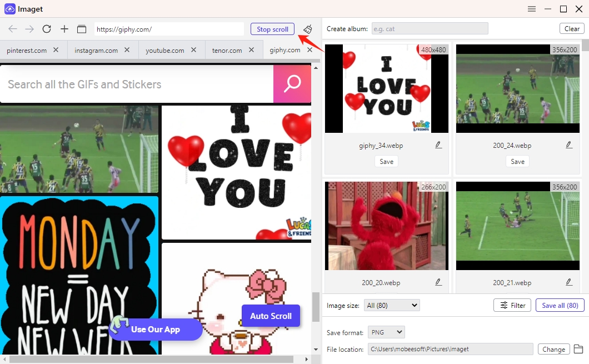Open the soccer GIF on the Giphy page
589x364 pixels.
click(79, 149)
